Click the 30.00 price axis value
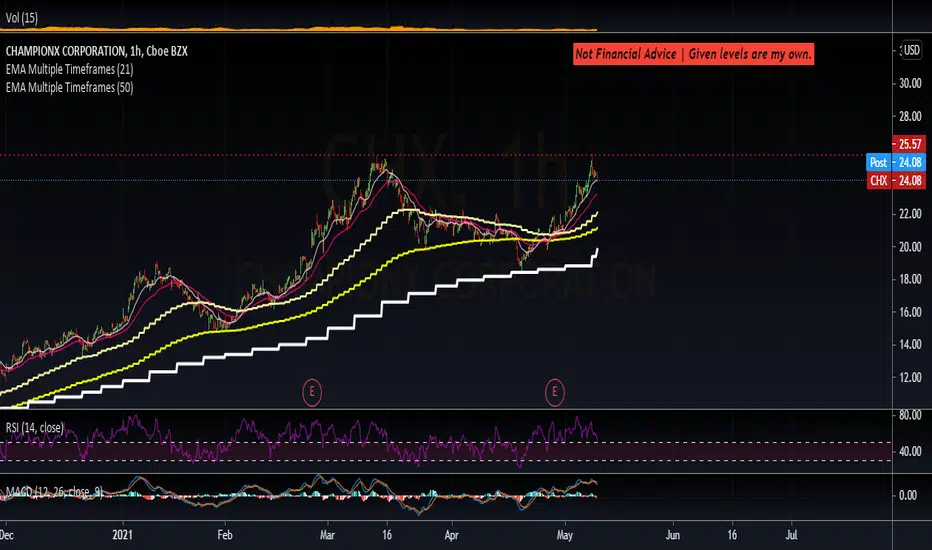 pyautogui.click(x=910, y=83)
